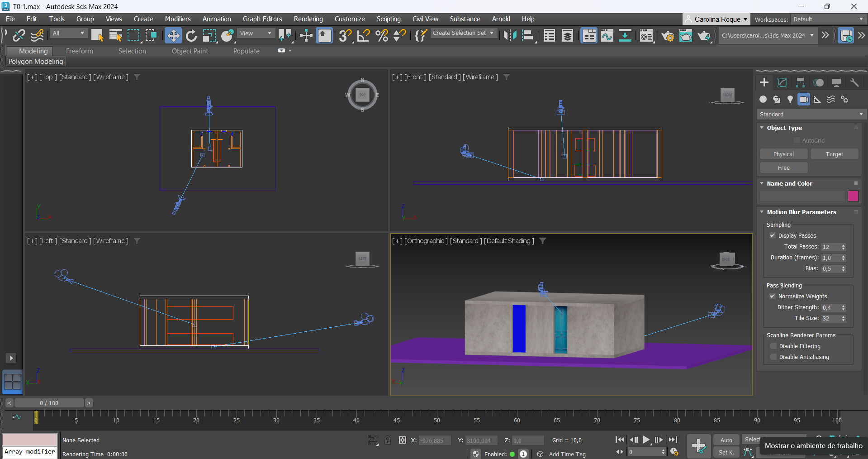Enable the Disable Filtering checkbox
Viewport: 868px width, 459px height.
click(773, 346)
